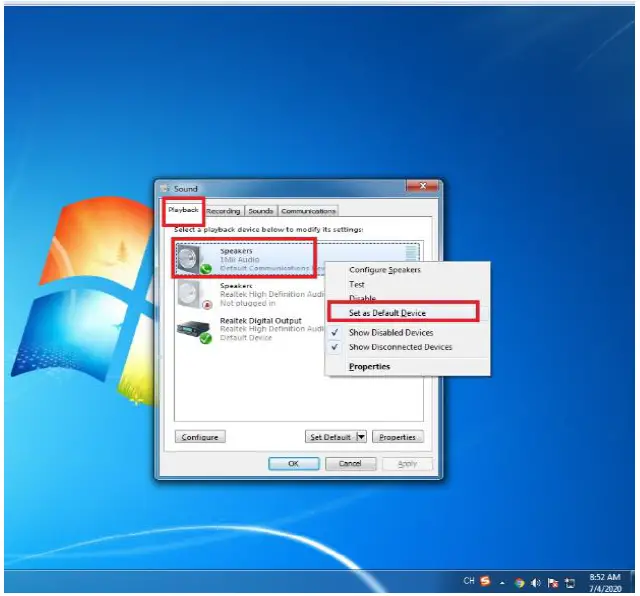Open the CH language bar selector
This screenshot has height=596, width=640.
pyautogui.click(x=469, y=580)
